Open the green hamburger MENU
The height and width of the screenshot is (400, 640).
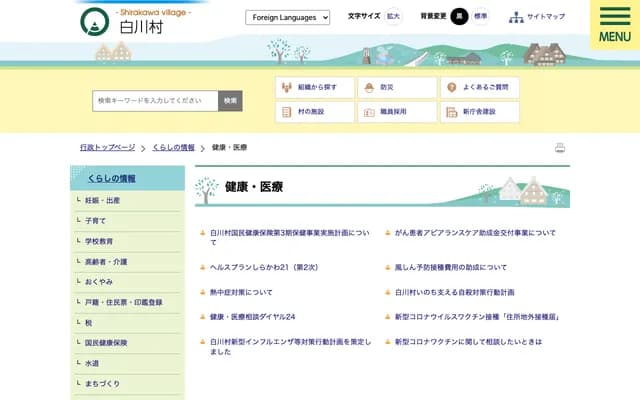coord(614,24)
